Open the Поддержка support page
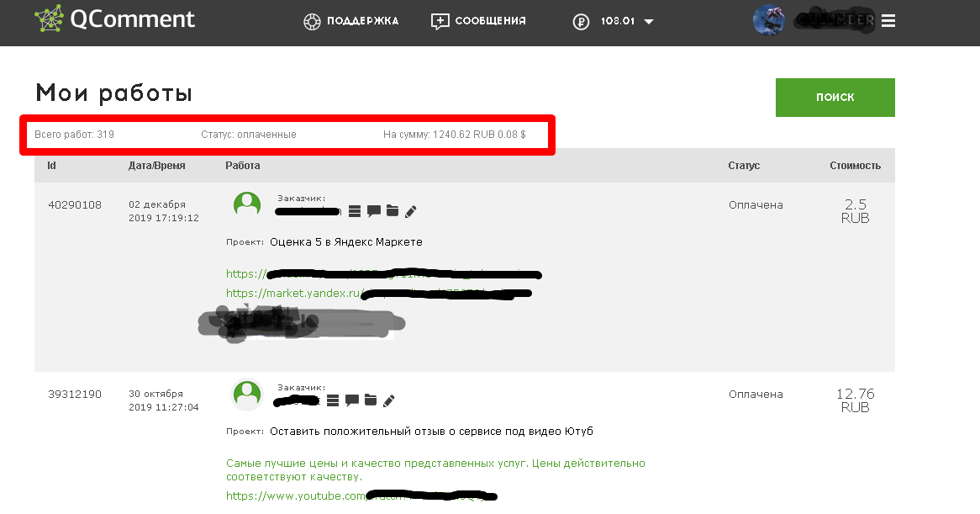Image resolution: width=980 pixels, height=514 pixels. (x=350, y=21)
